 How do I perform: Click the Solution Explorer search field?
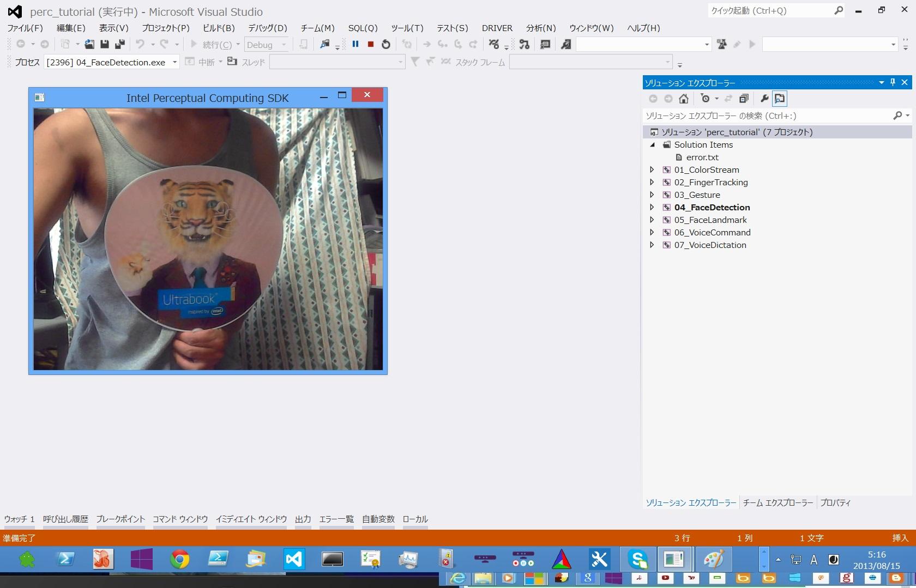tap(766, 116)
